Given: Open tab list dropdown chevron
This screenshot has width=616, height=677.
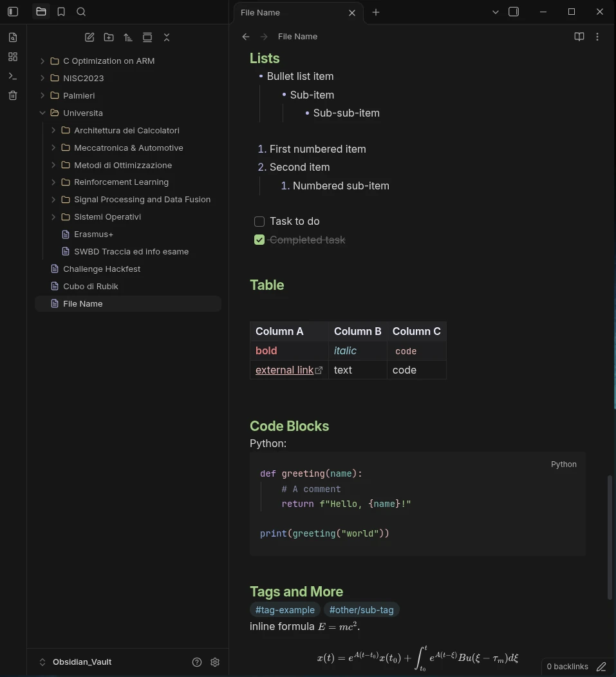Looking at the screenshot, I should click(x=495, y=12).
